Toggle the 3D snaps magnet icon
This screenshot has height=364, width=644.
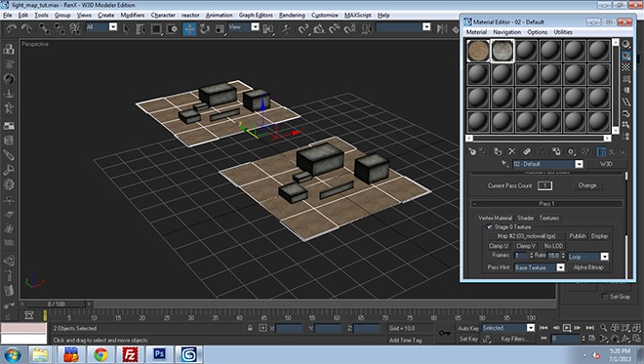tap(303, 28)
